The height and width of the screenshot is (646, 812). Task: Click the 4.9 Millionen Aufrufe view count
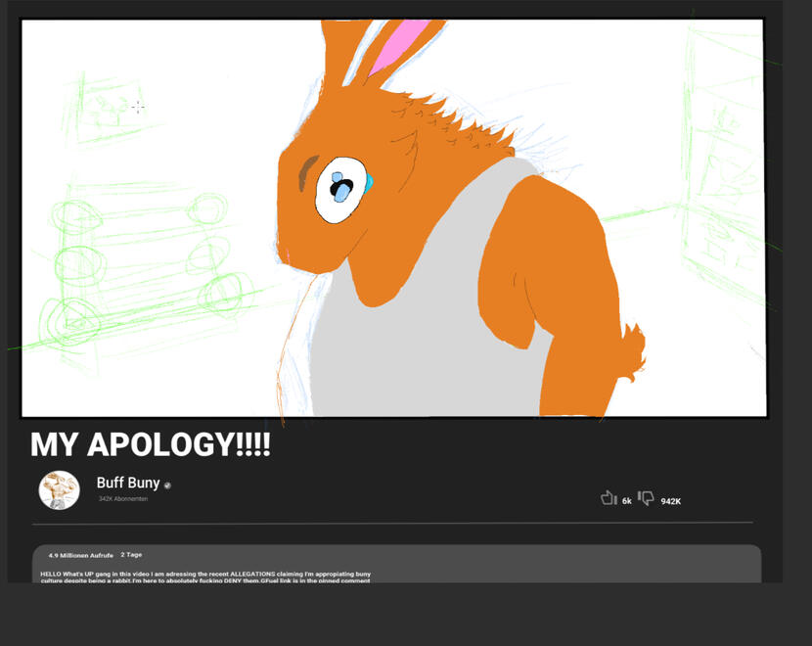[x=81, y=555]
